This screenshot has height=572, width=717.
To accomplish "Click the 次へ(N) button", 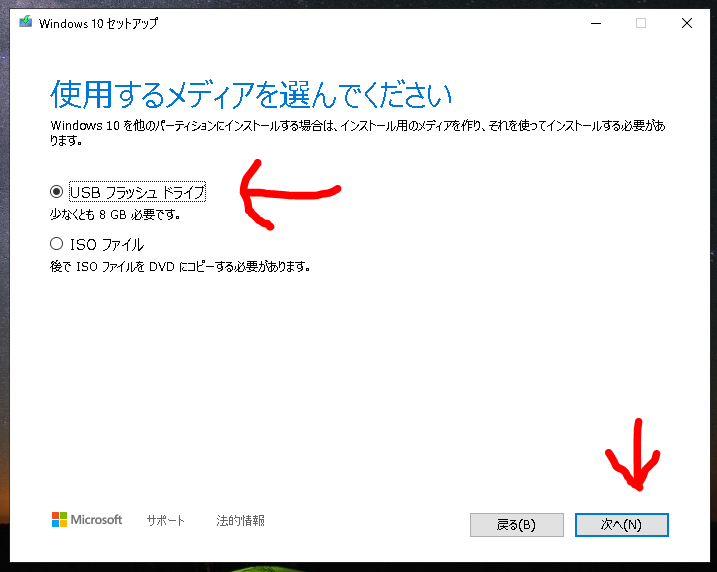I will click(x=621, y=524).
